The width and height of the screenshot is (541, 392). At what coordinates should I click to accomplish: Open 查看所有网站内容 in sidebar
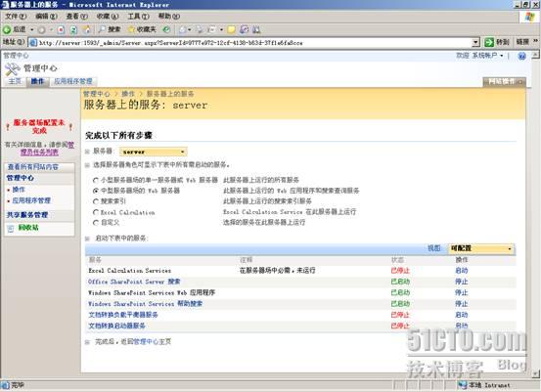point(33,167)
